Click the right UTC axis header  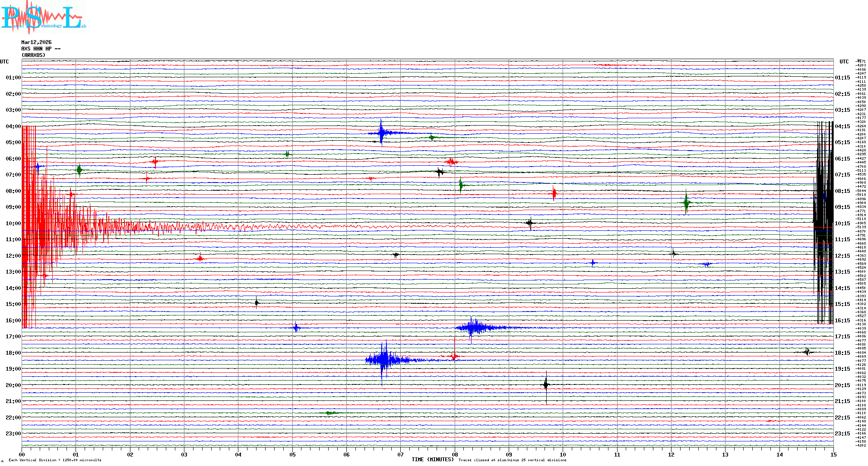pos(844,62)
